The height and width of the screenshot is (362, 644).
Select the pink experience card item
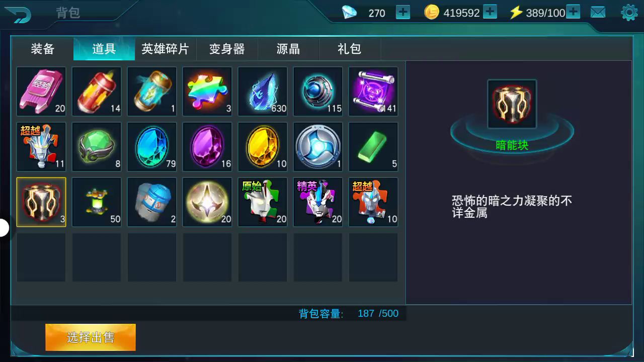[41, 92]
